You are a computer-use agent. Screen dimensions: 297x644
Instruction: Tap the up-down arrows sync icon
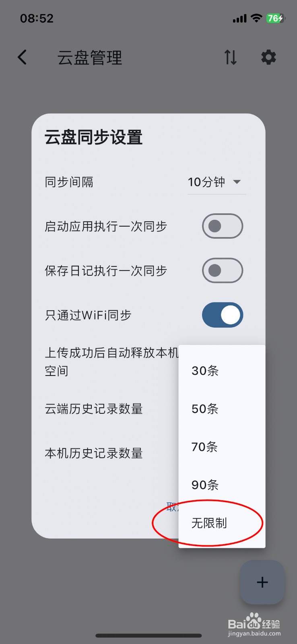(231, 57)
